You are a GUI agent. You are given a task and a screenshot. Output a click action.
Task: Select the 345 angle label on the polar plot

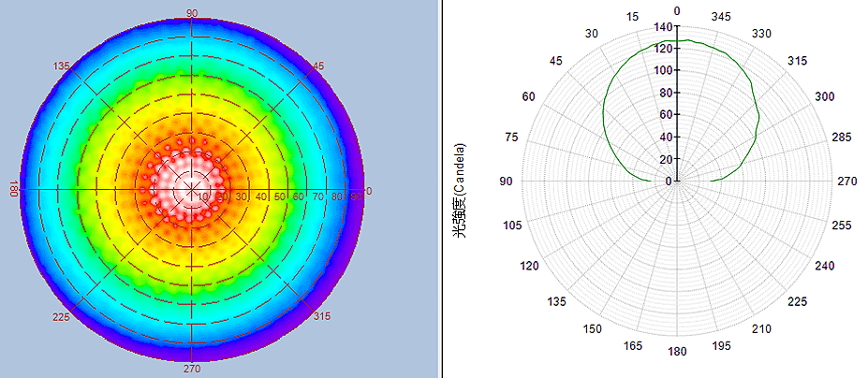721,17
